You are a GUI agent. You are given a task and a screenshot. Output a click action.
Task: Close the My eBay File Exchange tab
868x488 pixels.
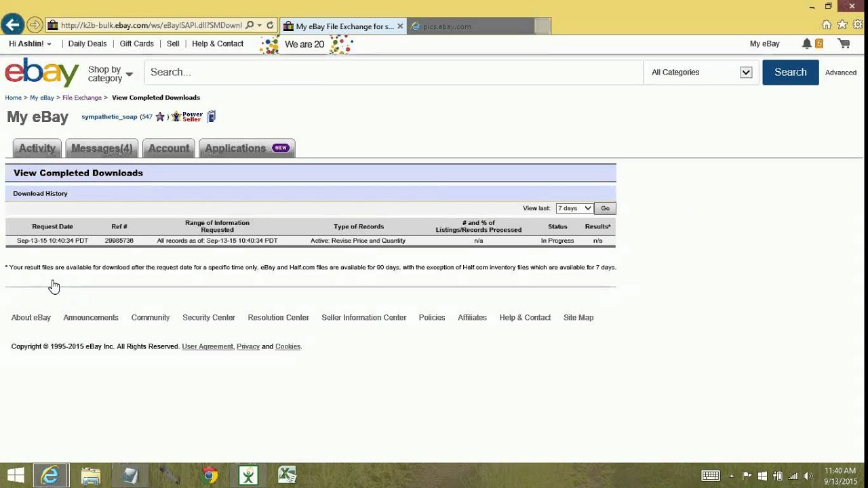click(x=400, y=26)
